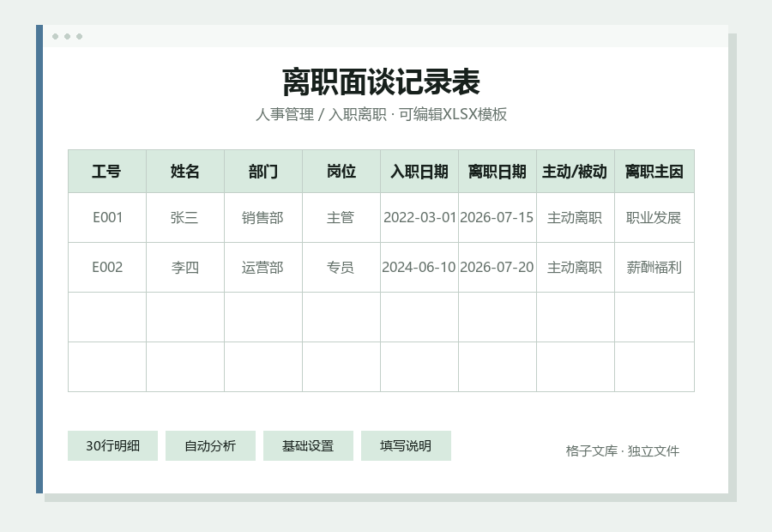This screenshot has height=532, width=772.
Task: Click the 薪酬福利 reason cell
Action: [654, 268]
